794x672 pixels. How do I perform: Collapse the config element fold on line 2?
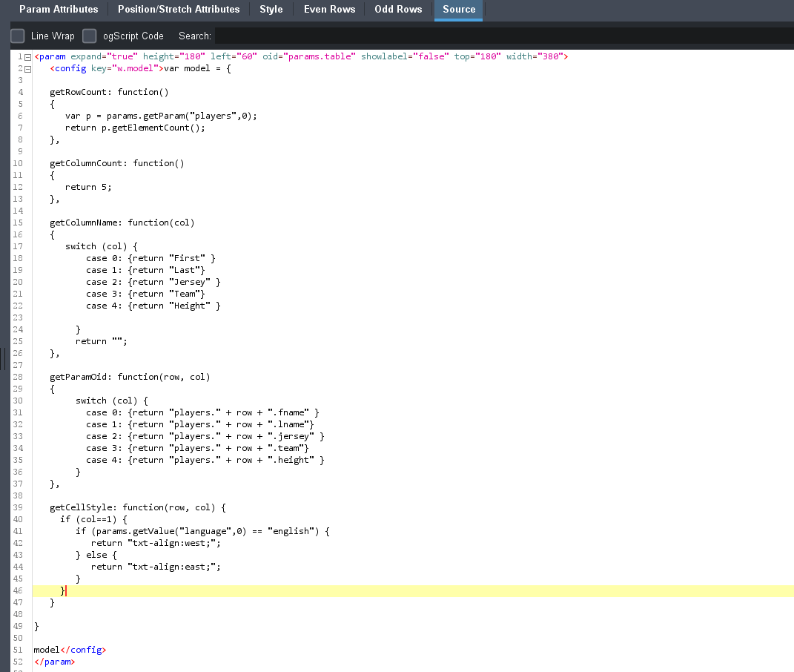pos(27,69)
